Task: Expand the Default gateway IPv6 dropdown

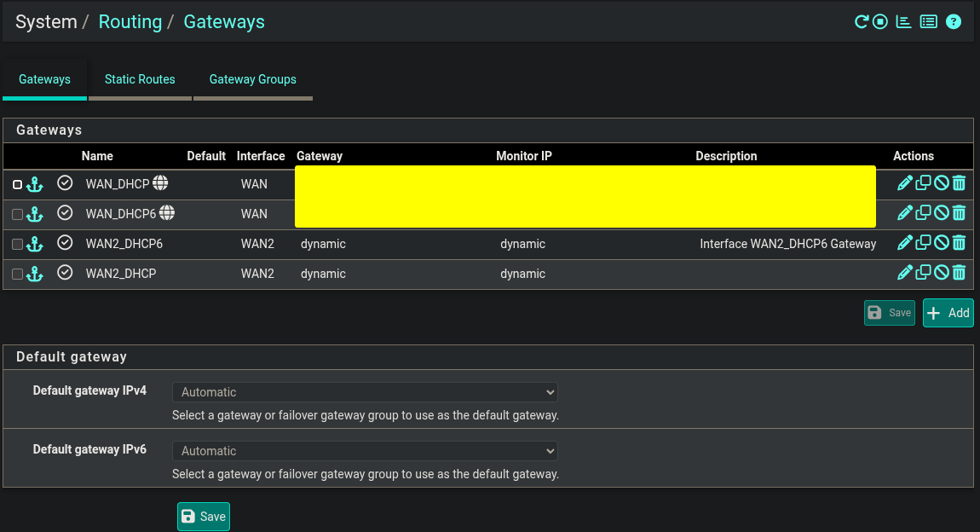Action: 365,451
